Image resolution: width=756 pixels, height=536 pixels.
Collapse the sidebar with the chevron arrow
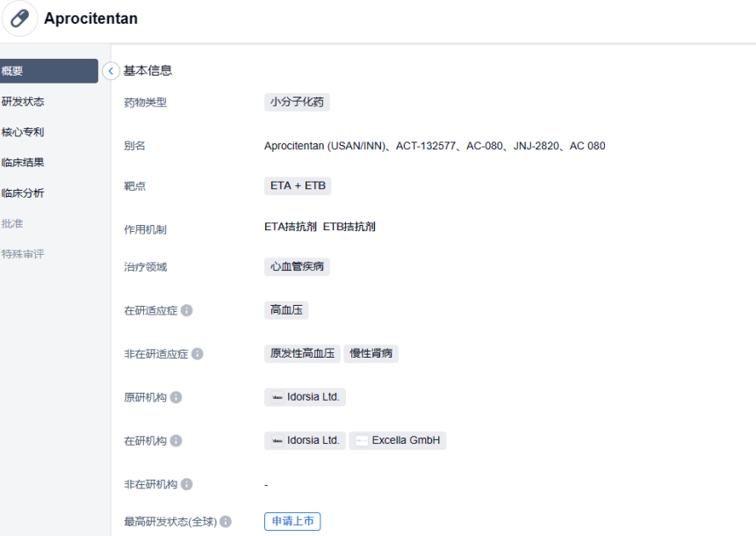[x=111, y=71]
